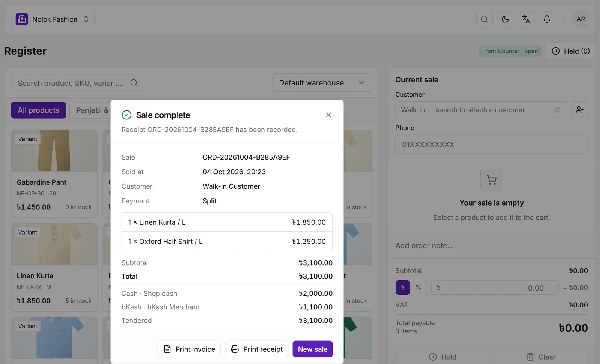The image size is (600, 364).
Task: Select the All products tab
Action: pos(39,110)
